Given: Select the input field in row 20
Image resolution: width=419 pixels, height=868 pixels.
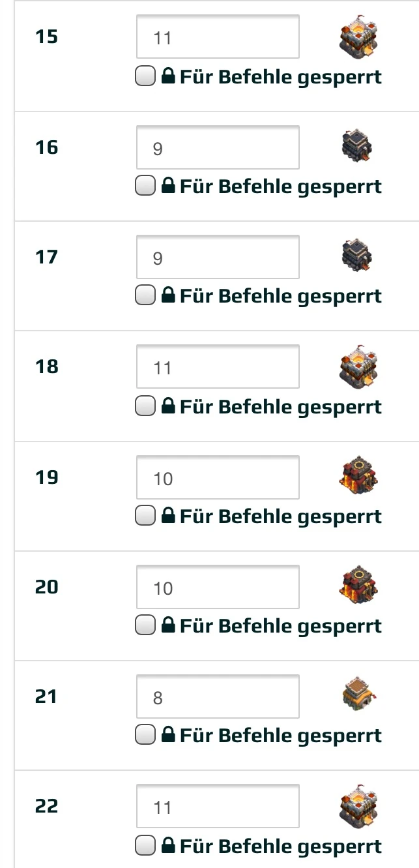Looking at the screenshot, I should [218, 588].
